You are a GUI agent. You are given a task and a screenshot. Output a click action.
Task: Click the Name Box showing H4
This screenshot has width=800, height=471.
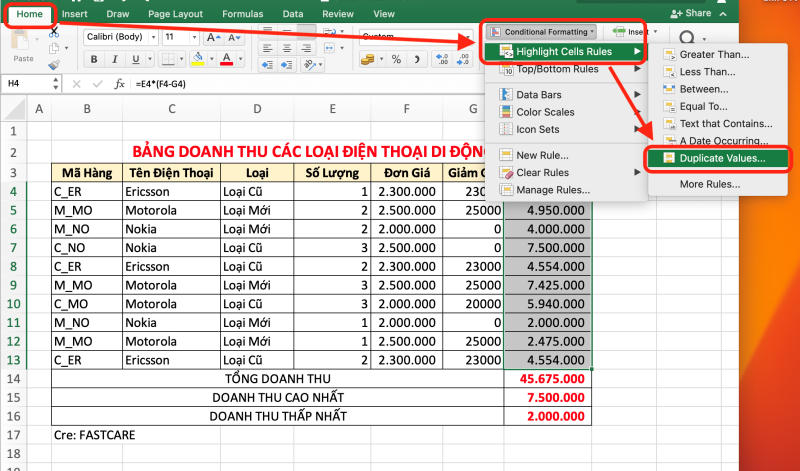click(26, 84)
